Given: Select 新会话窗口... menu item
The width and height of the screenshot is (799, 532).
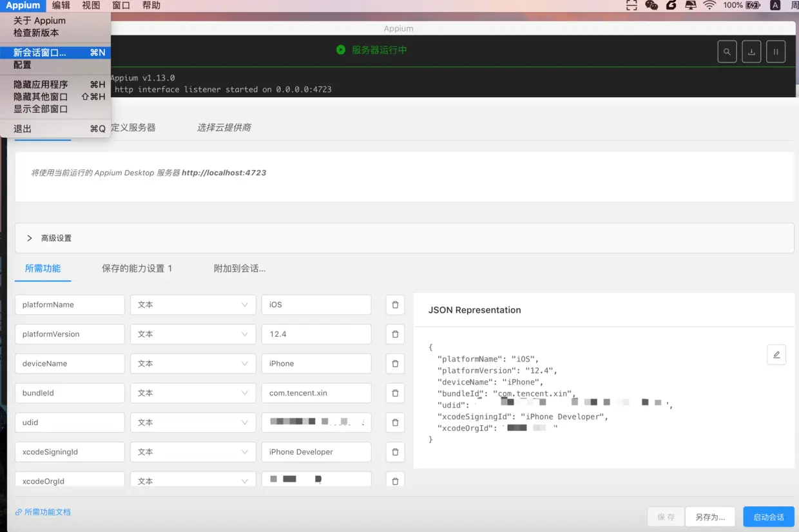Looking at the screenshot, I should (55, 53).
